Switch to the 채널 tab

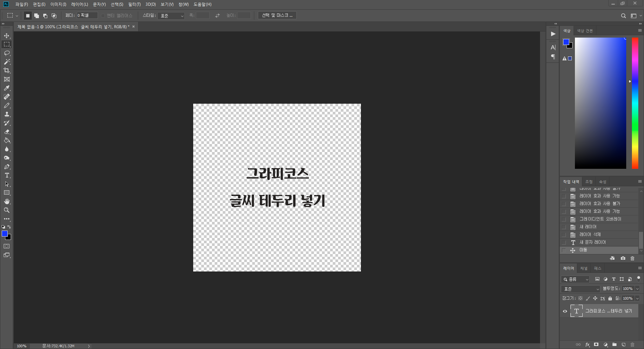[584, 268]
